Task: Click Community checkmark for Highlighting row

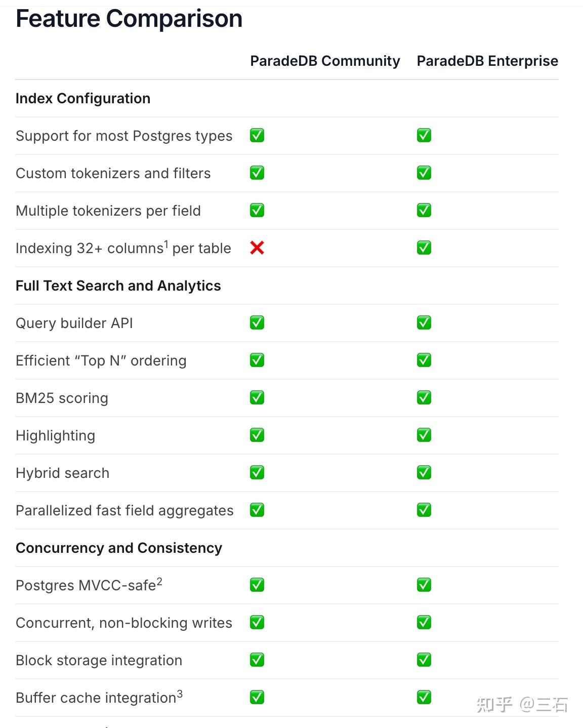Action: [257, 435]
